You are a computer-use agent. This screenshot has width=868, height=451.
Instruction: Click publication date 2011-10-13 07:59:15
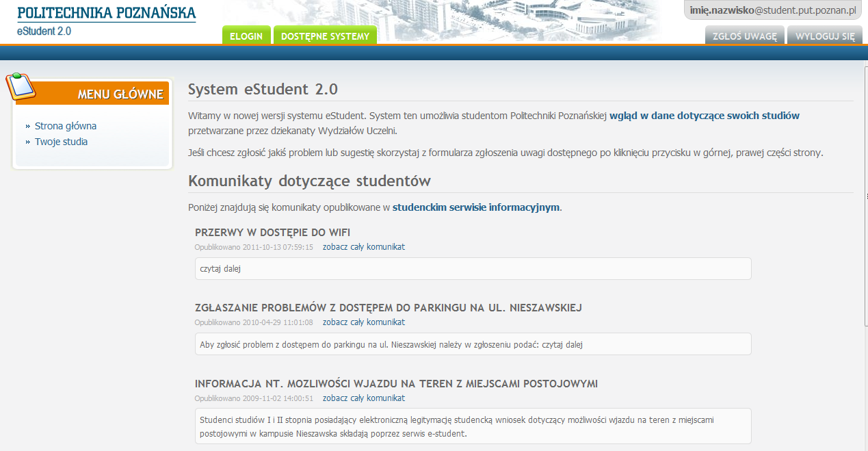278,247
